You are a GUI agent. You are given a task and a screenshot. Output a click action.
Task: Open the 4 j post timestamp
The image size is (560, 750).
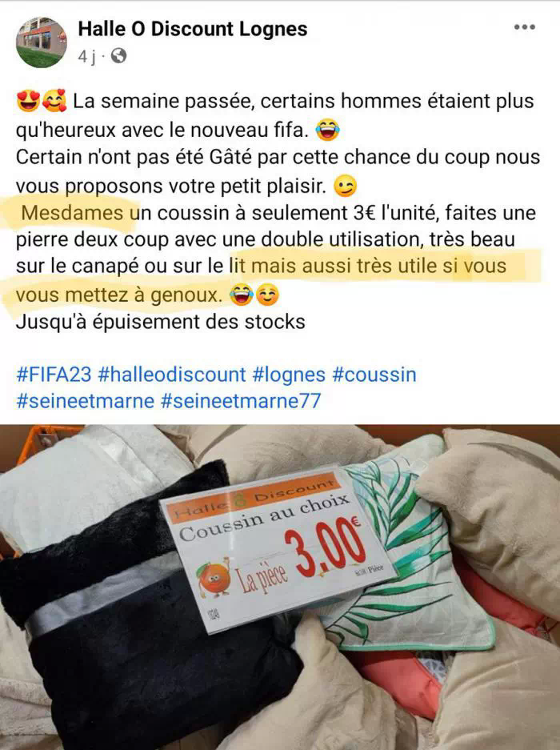tap(86, 57)
